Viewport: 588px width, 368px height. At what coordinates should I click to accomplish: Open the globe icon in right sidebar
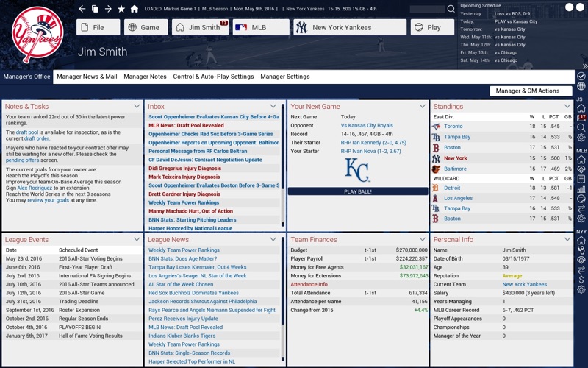tap(581, 86)
